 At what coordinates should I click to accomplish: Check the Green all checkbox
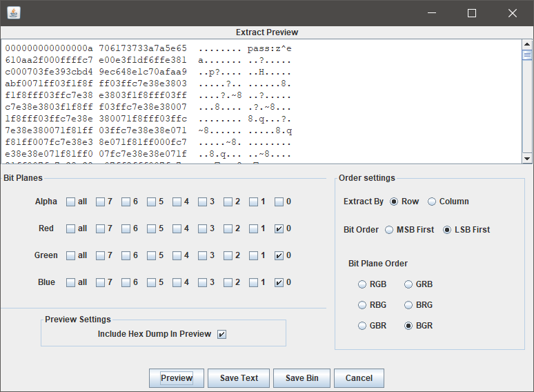coord(70,256)
